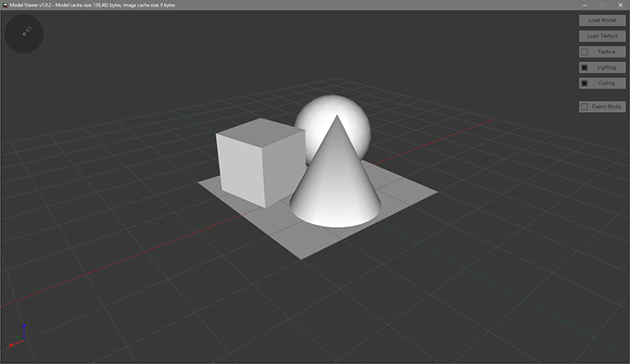The height and width of the screenshot is (364, 630).
Task: Click the green Y axis of the corner gizmo
Action: [19, 338]
